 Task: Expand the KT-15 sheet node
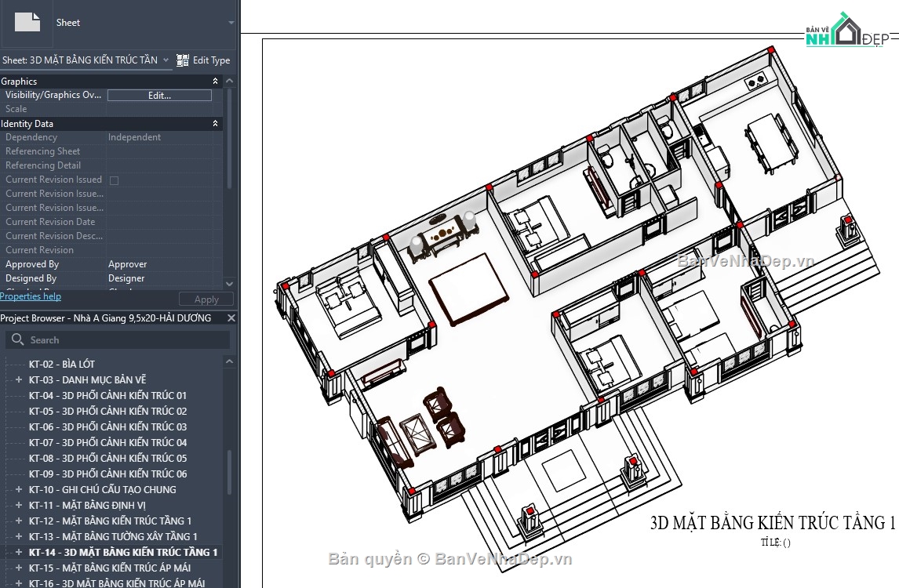pos(19,568)
